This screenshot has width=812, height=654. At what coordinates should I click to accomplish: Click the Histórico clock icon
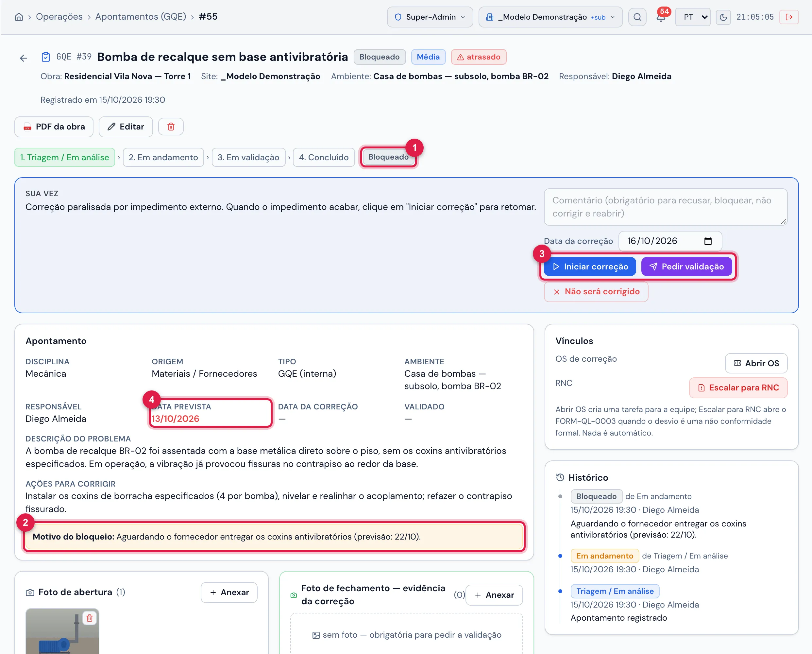tap(560, 477)
